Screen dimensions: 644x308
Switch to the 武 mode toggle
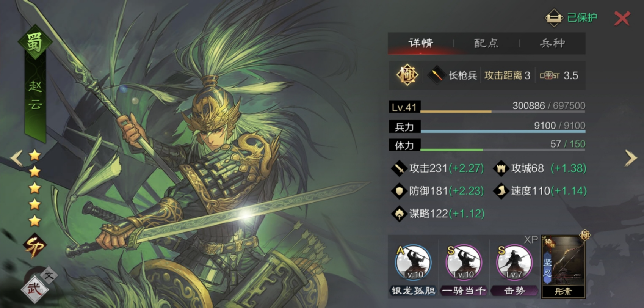pos(33,289)
